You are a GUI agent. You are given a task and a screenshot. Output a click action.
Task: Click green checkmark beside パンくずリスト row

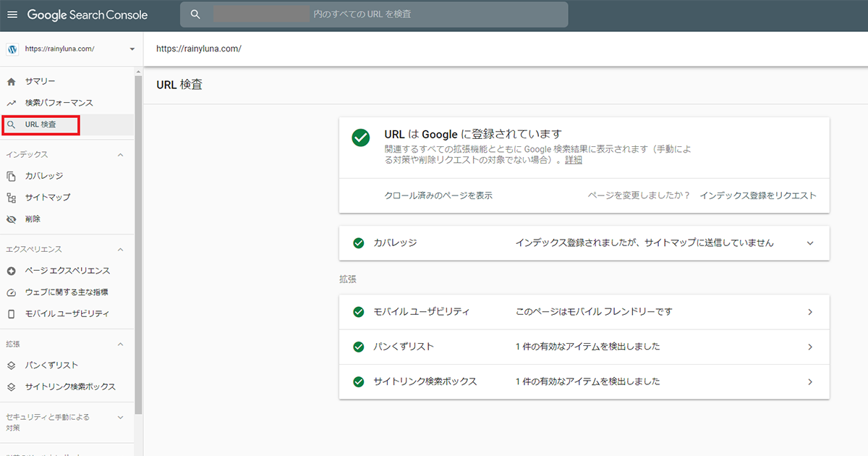pos(358,347)
